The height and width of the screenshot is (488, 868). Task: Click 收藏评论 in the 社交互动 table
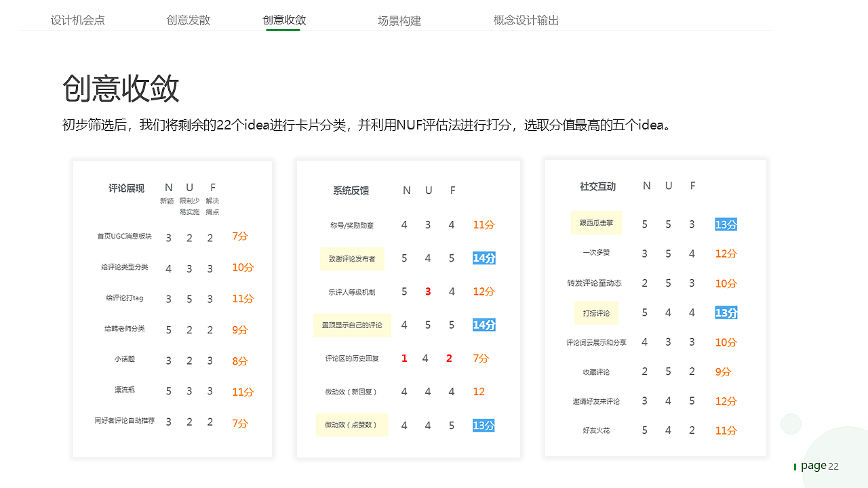pyautogui.click(x=597, y=371)
